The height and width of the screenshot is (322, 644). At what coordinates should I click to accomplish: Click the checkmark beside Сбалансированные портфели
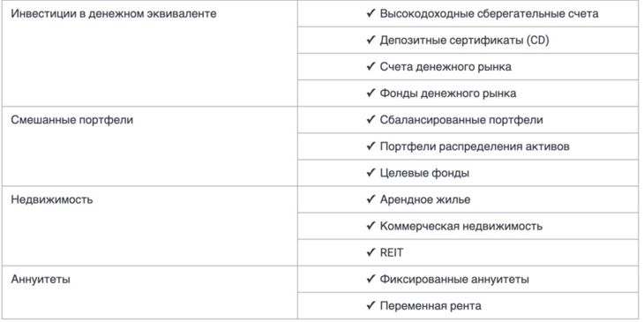(x=371, y=119)
